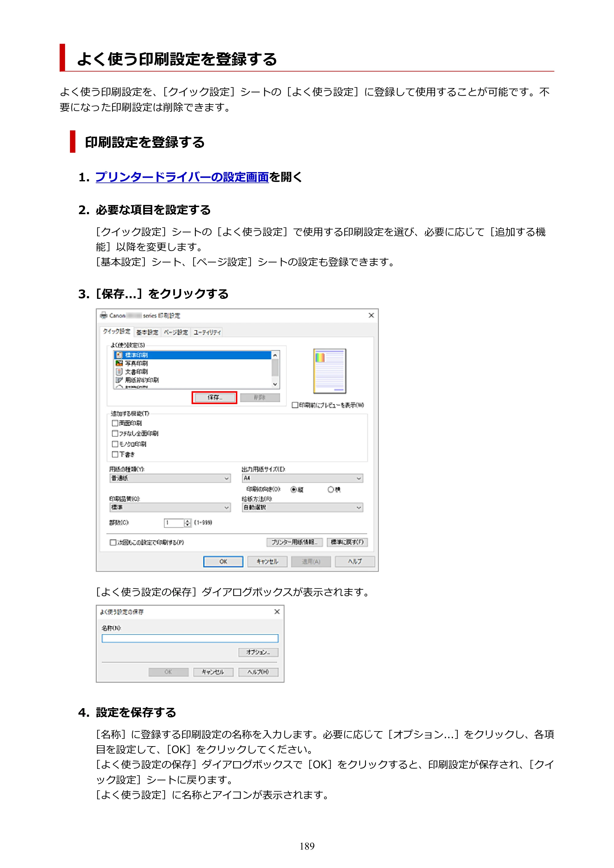Open the プリンタードライバーの設定画面 link
The image size is (614, 868).
[182, 177]
